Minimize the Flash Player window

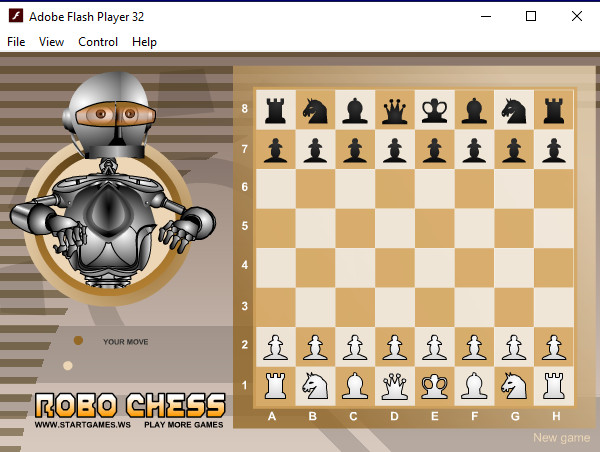tap(486, 16)
